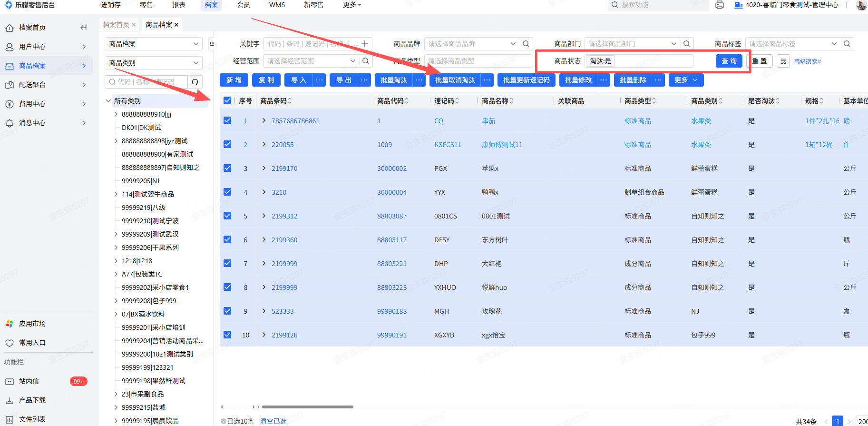Click the 清空已选 link
This screenshot has width=868, height=426.
pos(273,421)
